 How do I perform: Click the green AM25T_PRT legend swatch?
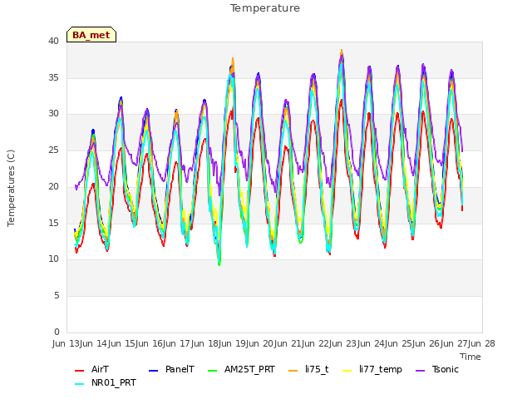tap(213, 371)
